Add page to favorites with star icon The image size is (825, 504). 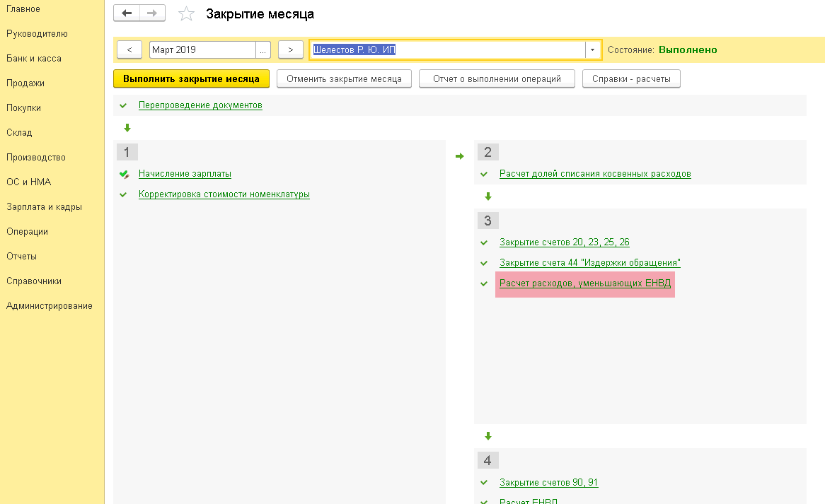click(186, 13)
